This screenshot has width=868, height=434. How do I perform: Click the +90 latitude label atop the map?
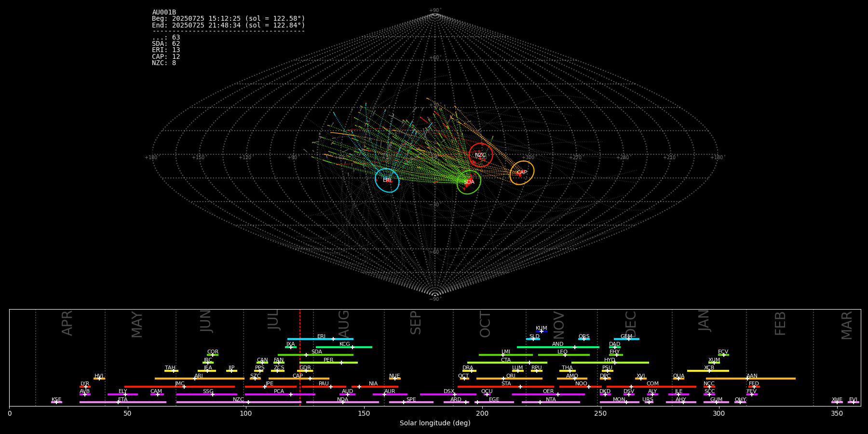click(434, 11)
